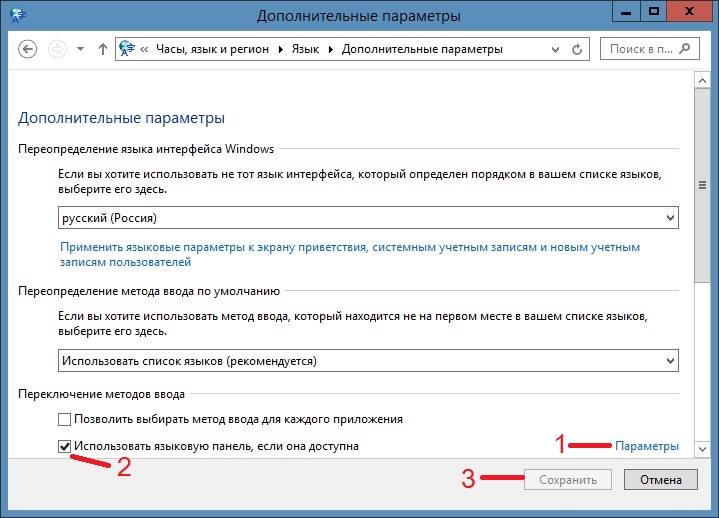Enable Позволить выбирать метод ввода для каждого приложения
The image size is (719, 518).
65,419
